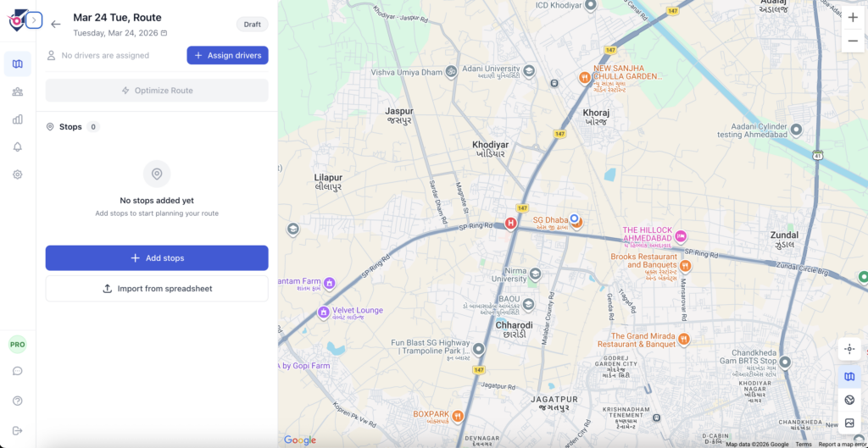This screenshot has width=868, height=448.
Task: Click Velvet Lounge map marker
Action: point(324,312)
